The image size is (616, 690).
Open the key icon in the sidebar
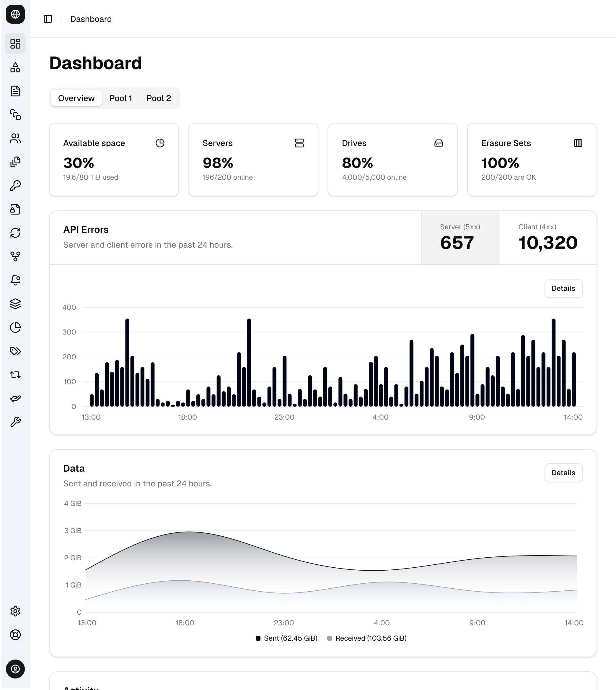[x=15, y=186]
